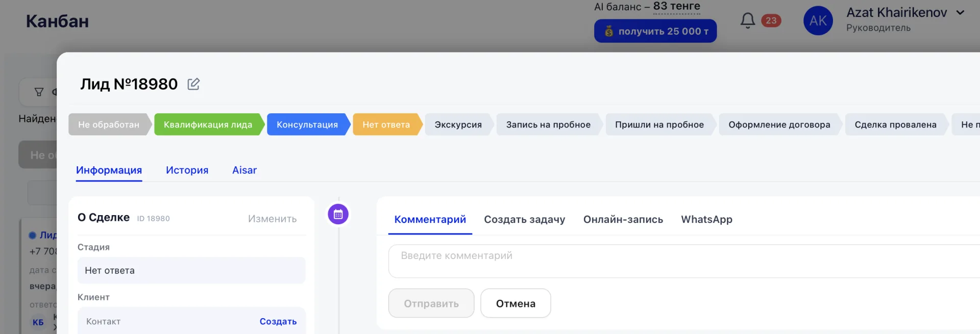Click the edit pencil icon next to Лид №18980
The image size is (980, 334).
point(193,84)
